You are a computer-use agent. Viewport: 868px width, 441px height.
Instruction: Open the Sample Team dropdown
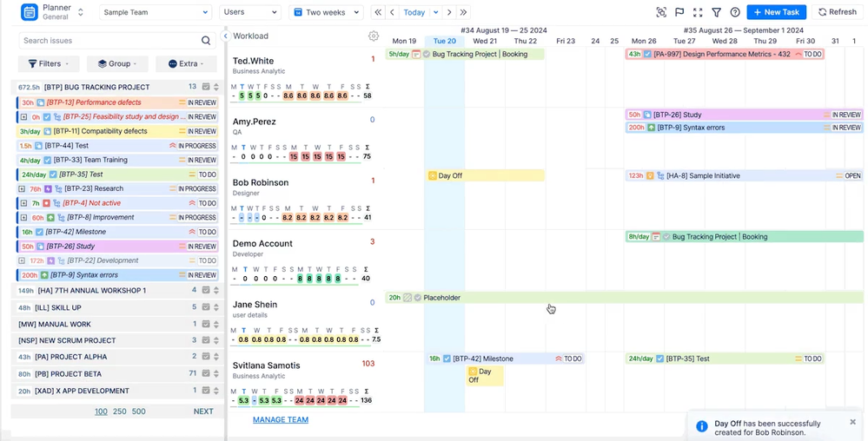click(156, 12)
